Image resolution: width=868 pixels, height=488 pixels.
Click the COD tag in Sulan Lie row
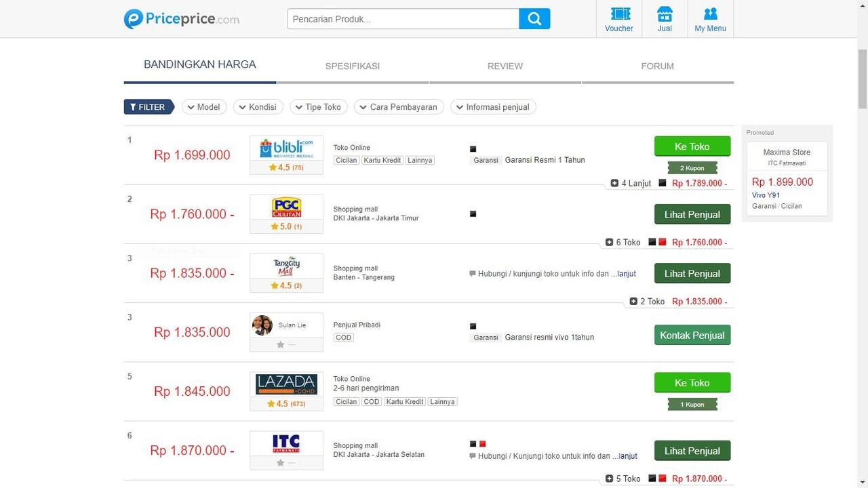(344, 338)
